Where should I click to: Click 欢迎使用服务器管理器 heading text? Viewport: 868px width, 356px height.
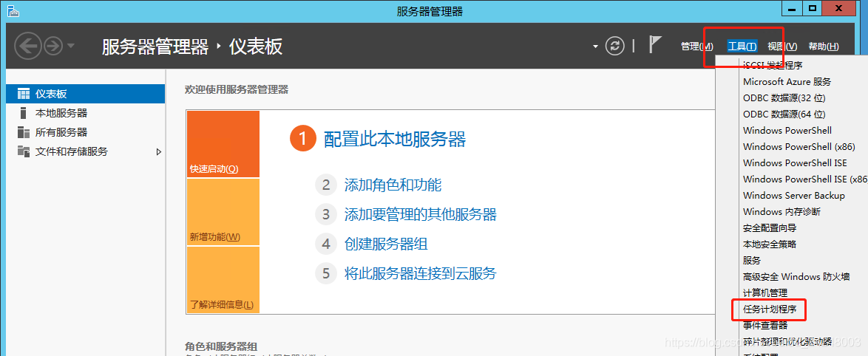click(237, 89)
